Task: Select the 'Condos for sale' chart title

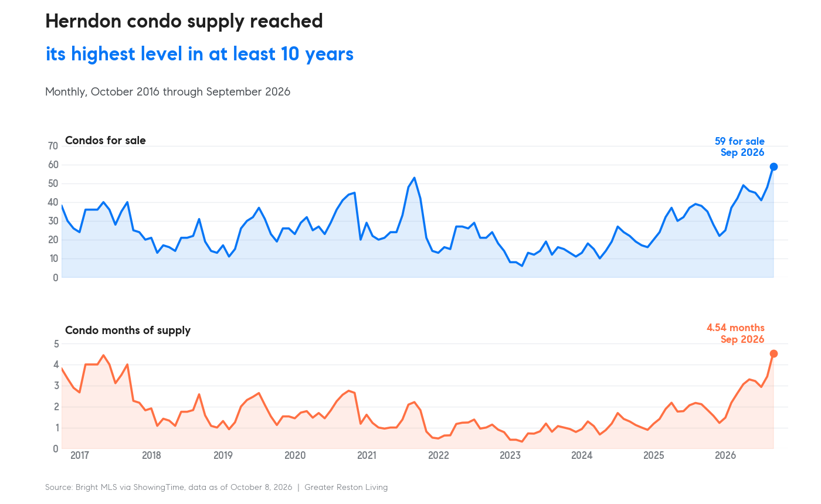Action: point(106,141)
